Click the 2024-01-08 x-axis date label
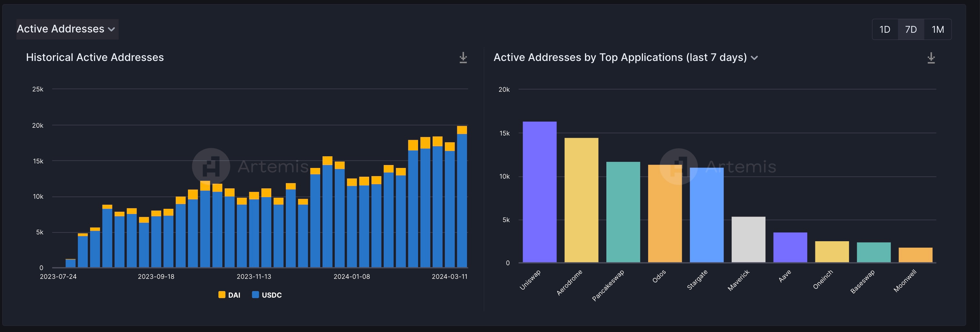This screenshot has width=980, height=332. click(x=352, y=277)
